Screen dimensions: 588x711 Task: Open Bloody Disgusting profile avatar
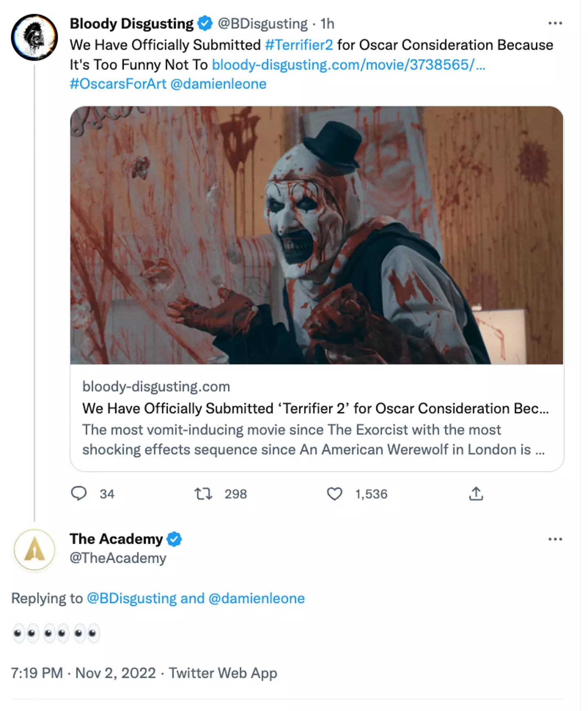tap(34, 37)
